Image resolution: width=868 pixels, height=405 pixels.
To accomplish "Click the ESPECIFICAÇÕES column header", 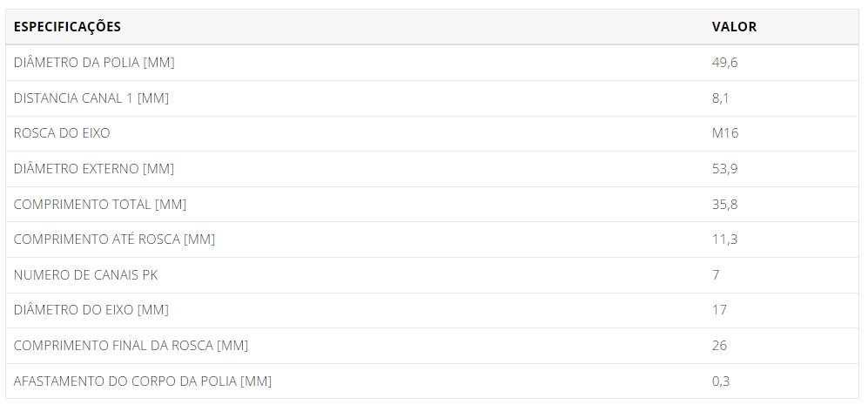I will click(67, 27).
